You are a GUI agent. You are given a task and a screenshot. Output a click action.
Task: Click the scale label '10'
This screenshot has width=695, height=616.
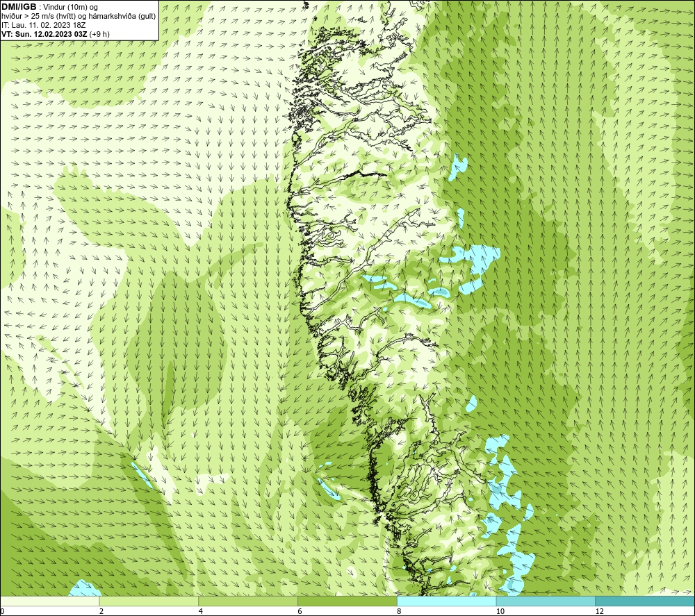click(x=500, y=612)
